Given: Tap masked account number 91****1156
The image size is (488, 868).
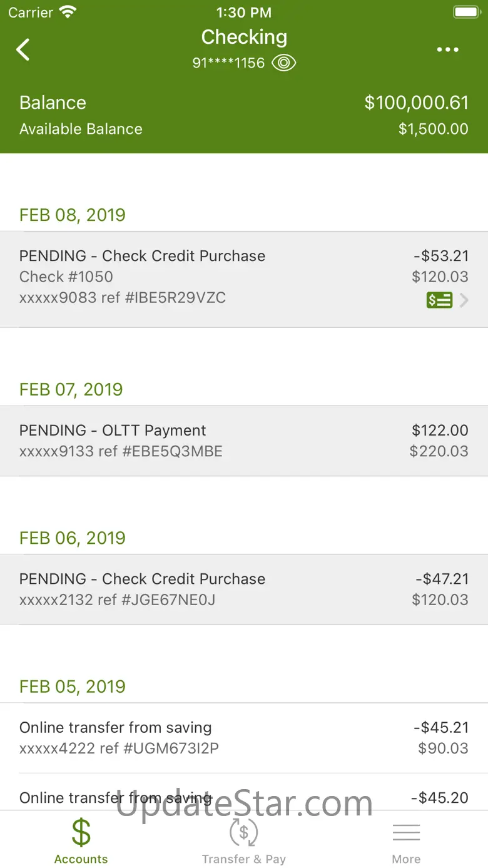Looking at the screenshot, I should tap(228, 63).
